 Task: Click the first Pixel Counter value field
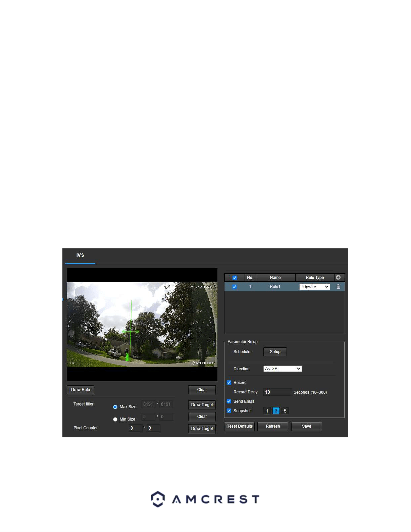[x=136, y=428]
